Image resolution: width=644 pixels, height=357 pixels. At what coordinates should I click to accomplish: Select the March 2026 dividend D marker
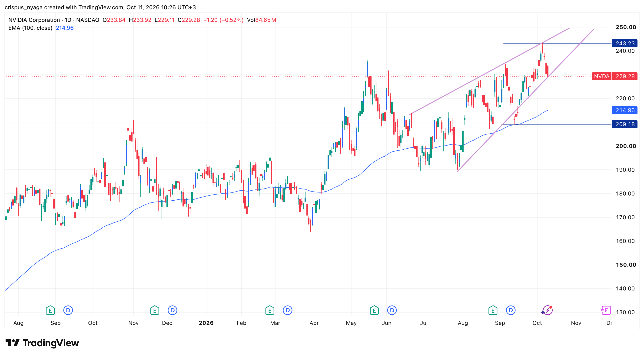pos(288,310)
